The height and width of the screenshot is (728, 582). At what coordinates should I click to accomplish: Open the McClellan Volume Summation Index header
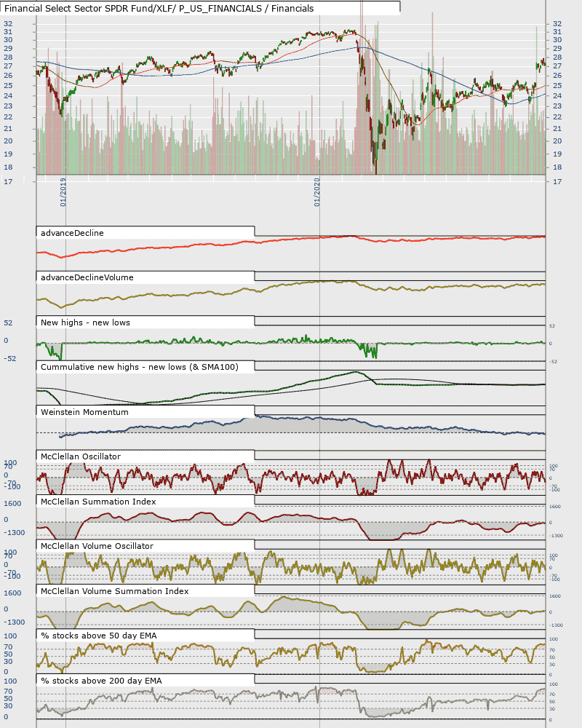pyautogui.click(x=114, y=591)
